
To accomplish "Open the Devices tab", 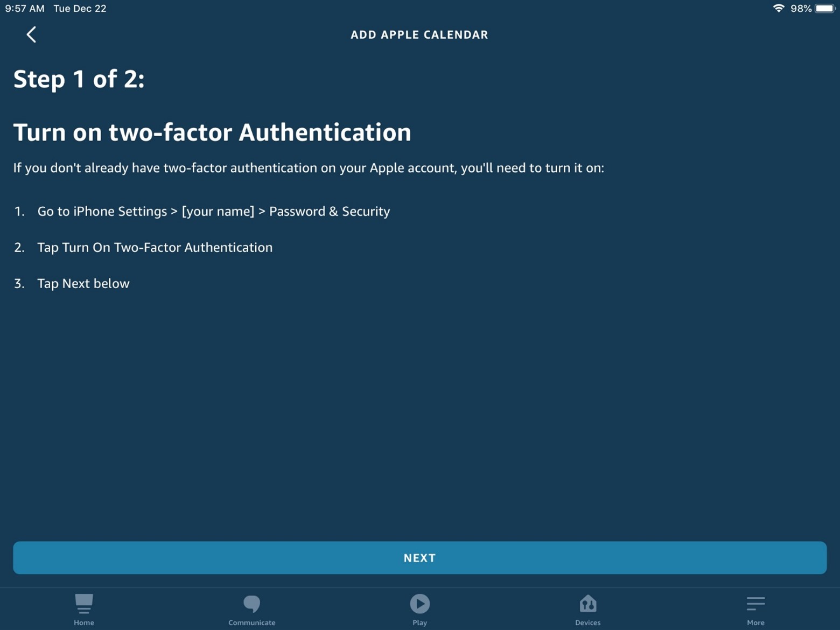I will pos(587,610).
